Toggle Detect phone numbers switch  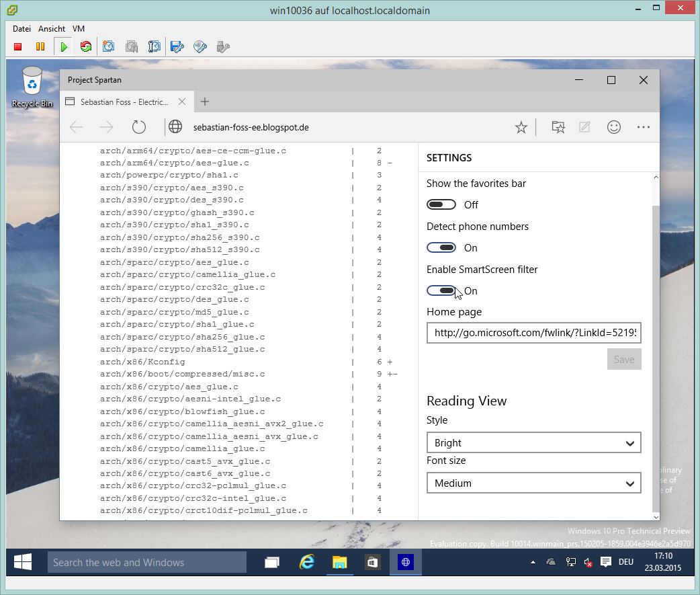(x=441, y=247)
